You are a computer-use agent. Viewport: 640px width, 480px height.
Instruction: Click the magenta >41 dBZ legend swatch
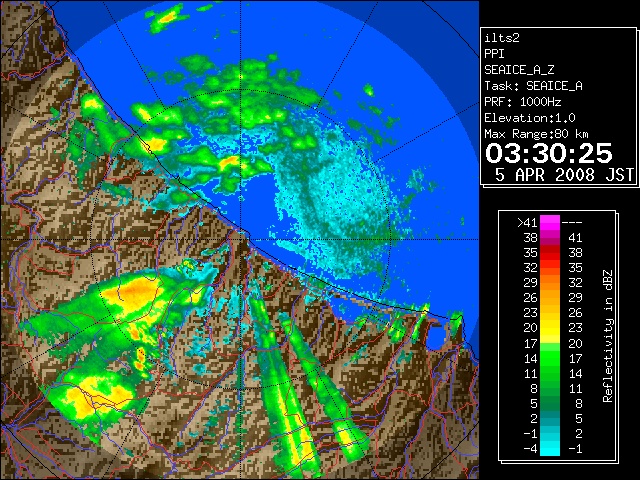[x=550, y=222]
